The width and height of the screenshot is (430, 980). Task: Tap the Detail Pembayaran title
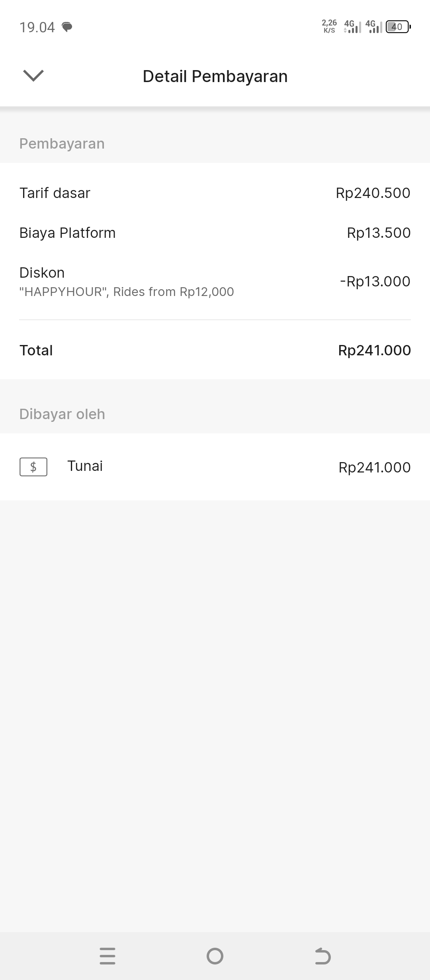(x=215, y=76)
